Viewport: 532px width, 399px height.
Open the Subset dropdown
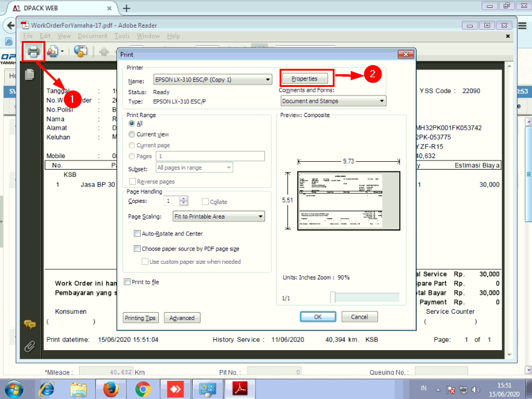pyautogui.click(x=194, y=168)
